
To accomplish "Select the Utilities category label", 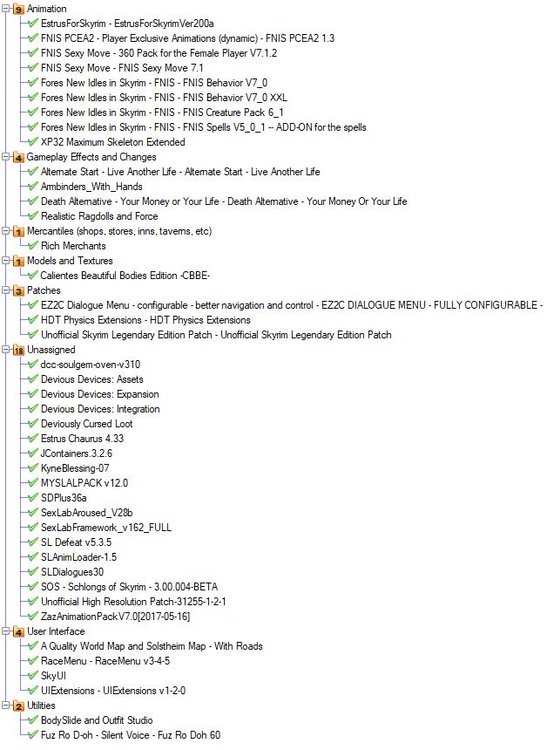I will 41,706.
